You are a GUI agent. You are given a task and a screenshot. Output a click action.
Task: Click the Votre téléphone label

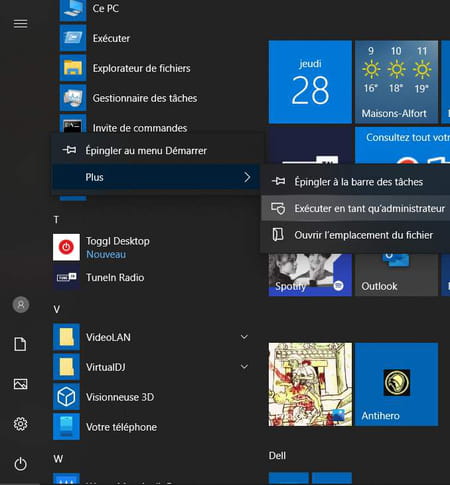tap(121, 427)
